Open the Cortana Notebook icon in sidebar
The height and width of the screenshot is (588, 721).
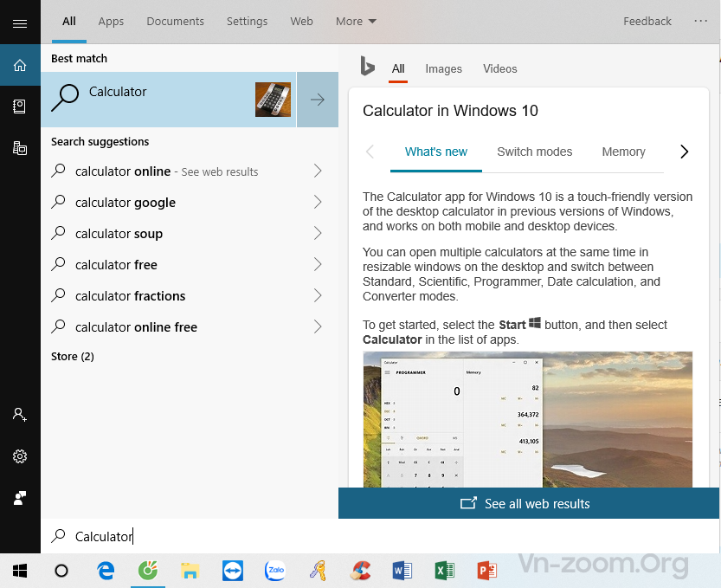(20, 106)
